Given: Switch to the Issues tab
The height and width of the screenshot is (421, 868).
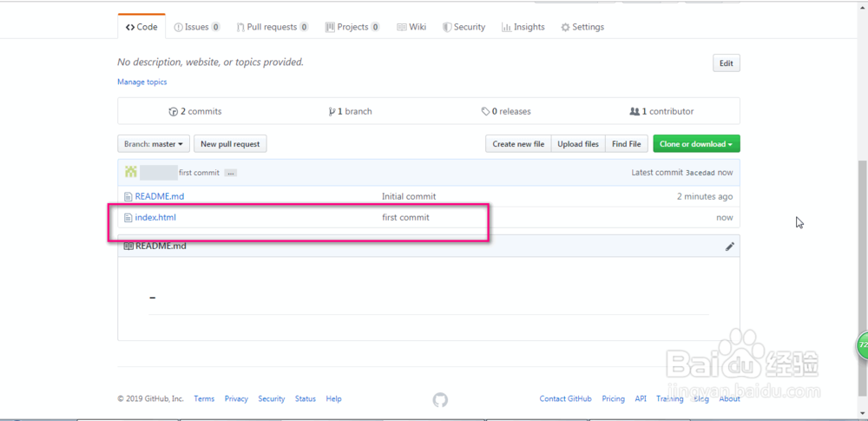Looking at the screenshot, I should pyautogui.click(x=196, y=27).
